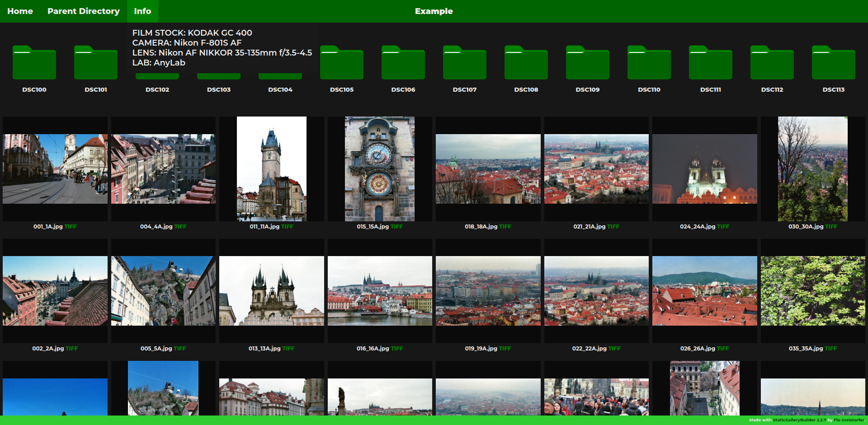
Task: Open the green leaves photo 035_35A.jpg
Action: (812, 291)
